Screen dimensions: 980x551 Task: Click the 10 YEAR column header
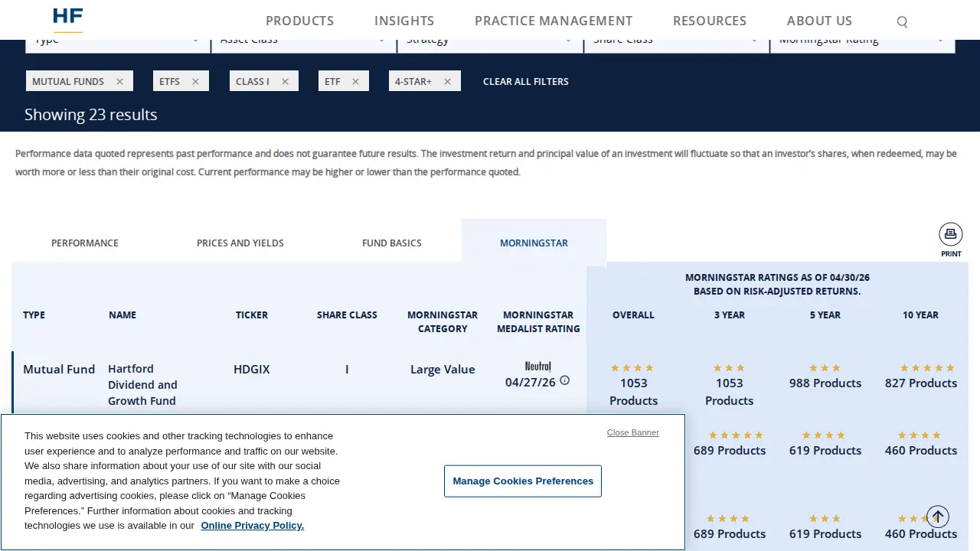[x=920, y=315]
